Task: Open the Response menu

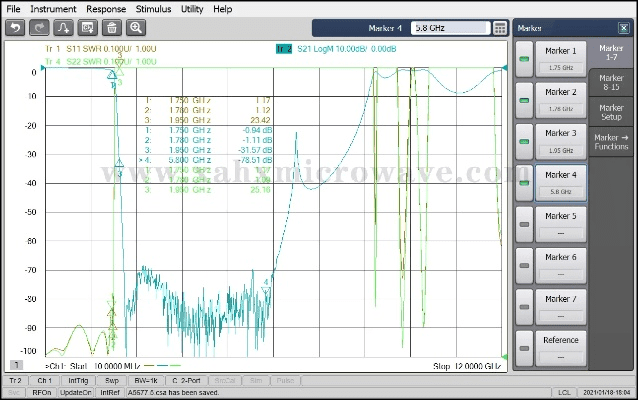Action: point(105,9)
